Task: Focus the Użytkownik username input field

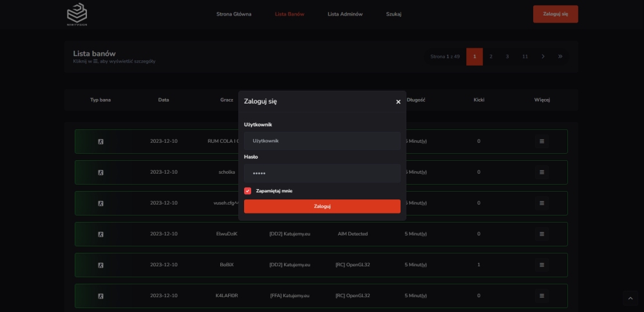Action: click(x=322, y=141)
